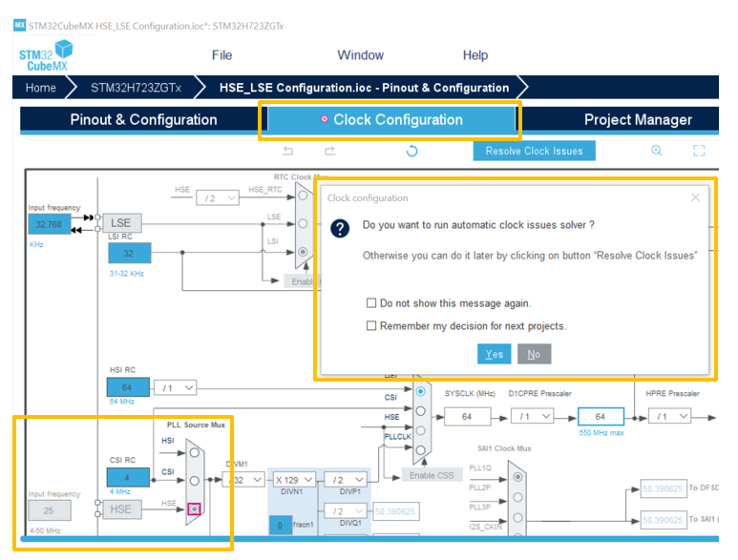Open DIVP1 /2 dropdown
The height and width of the screenshot is (560, 738).
346,480
